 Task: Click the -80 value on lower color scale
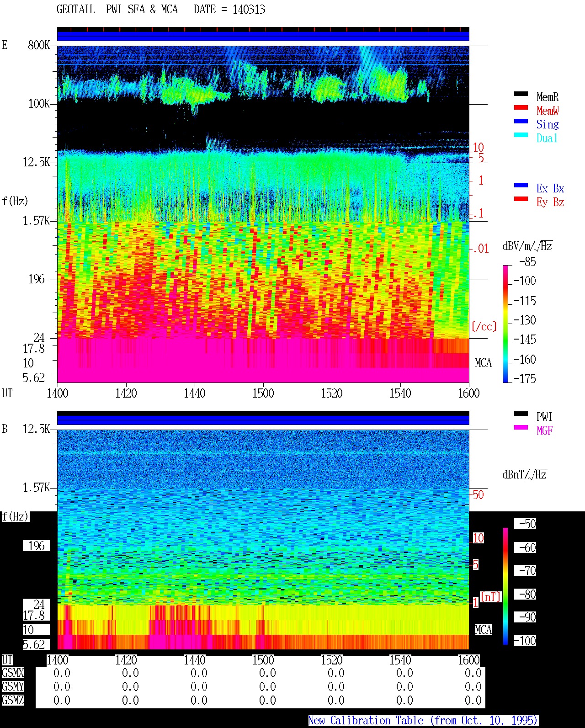point(525,594)
